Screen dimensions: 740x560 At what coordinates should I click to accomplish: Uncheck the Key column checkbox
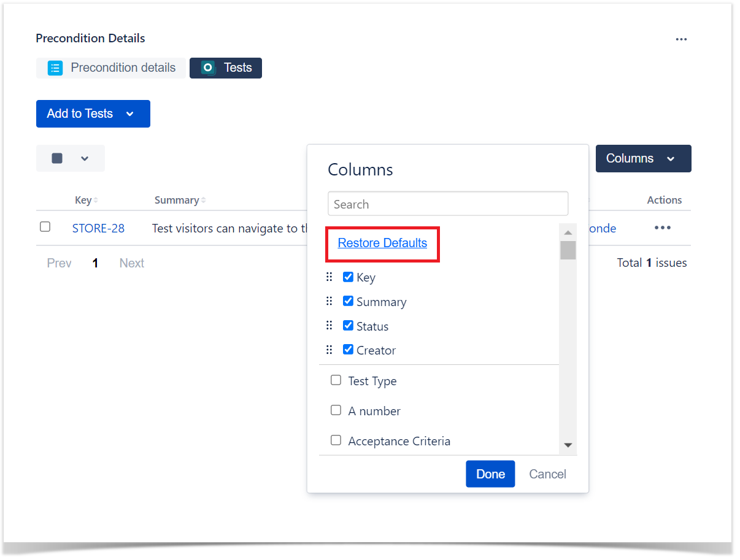[348, 277]
